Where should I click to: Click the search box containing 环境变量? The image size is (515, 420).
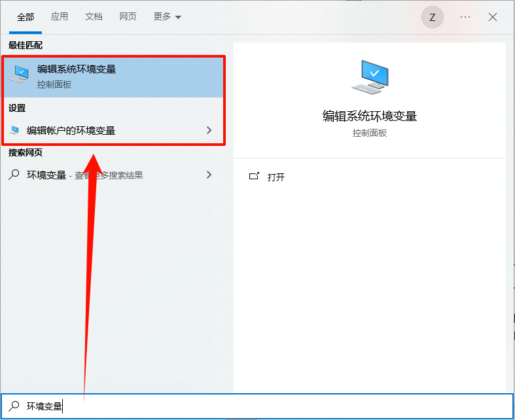[257, 406]
